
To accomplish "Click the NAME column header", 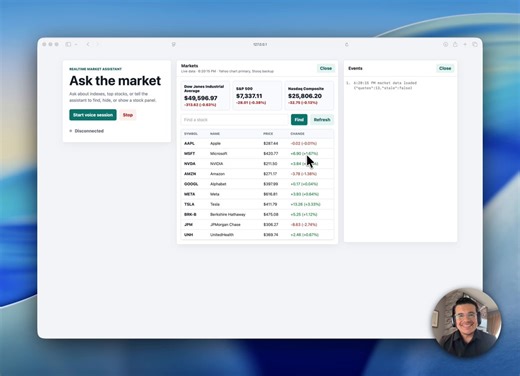I will click(215, 134).
